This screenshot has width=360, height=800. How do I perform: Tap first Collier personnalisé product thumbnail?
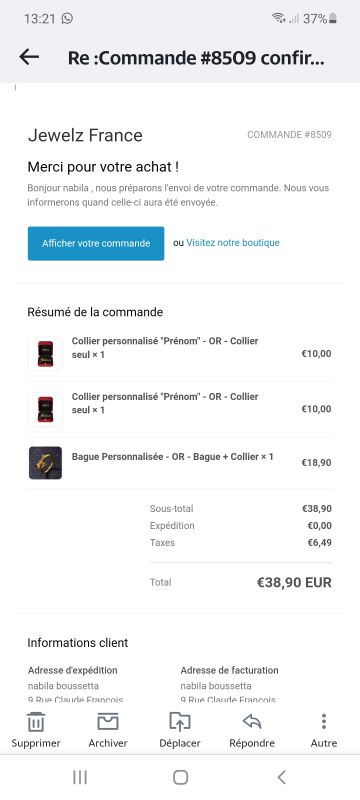[x=45, y=353]
